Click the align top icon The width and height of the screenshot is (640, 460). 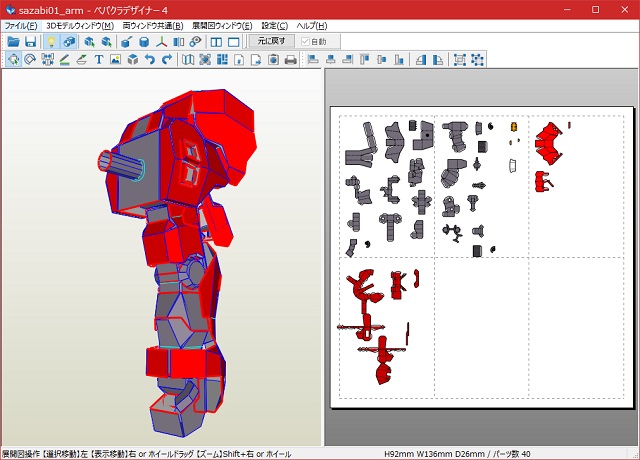[x=365, y=60]
